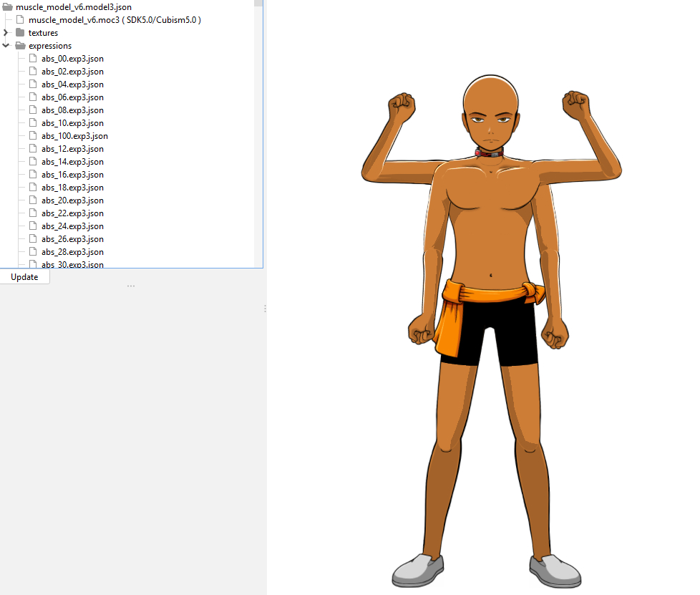Viewport: 700px width, 595px height.
Task: Click the folder icon beside muscle_model_v6.model3.json
Action: tap(8, 7)
